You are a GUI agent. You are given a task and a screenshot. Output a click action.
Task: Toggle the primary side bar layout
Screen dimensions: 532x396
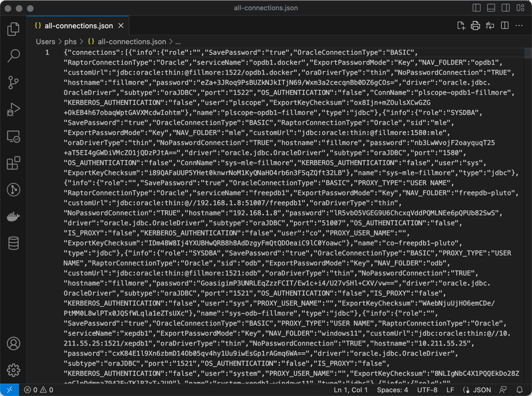point(477,8)
